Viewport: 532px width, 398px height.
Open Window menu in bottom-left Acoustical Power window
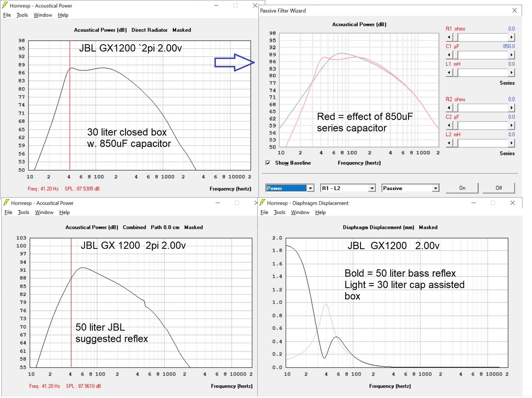click(44, 213)
